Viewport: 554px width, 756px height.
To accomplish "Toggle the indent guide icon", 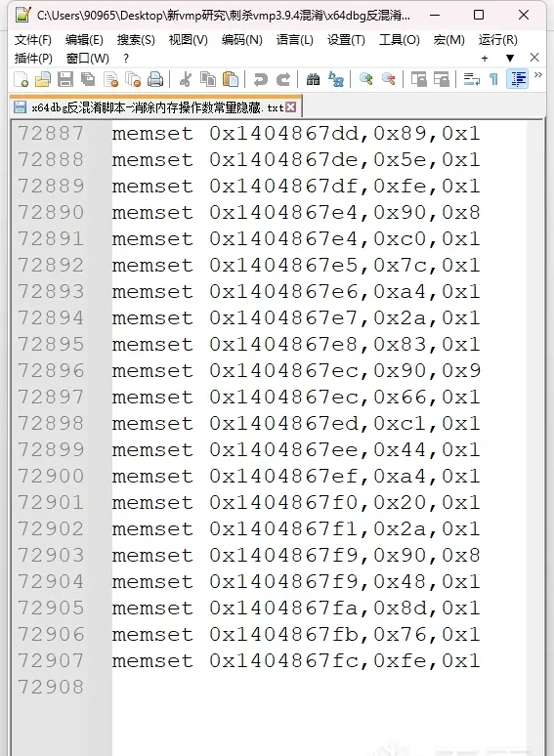I will [x=518, y=79].
